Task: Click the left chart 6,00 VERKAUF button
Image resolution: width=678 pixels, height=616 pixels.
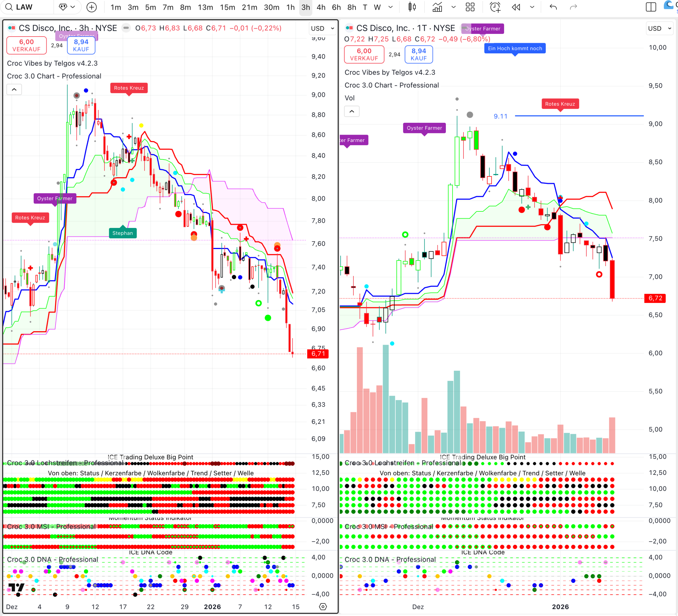Action: pos(26,45)
